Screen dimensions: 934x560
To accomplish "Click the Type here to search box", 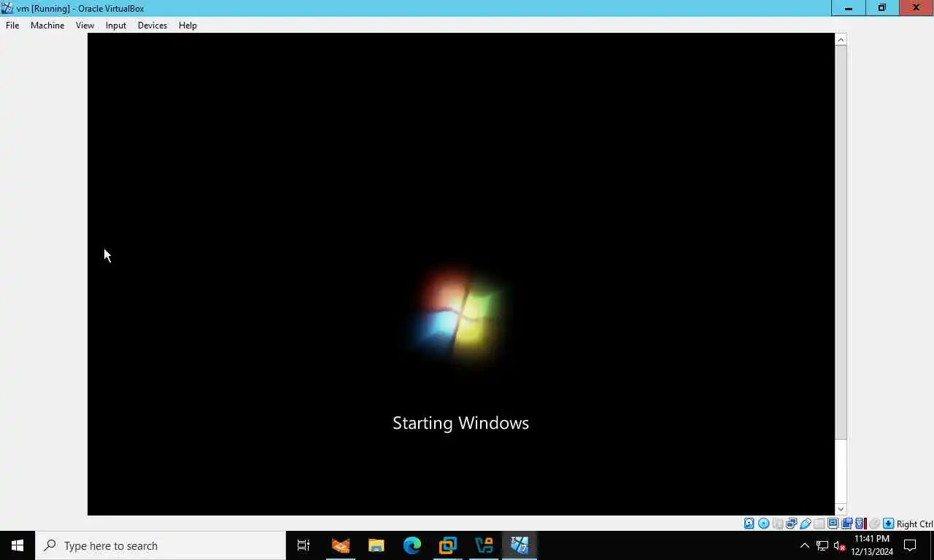I will tap(161, 545).
